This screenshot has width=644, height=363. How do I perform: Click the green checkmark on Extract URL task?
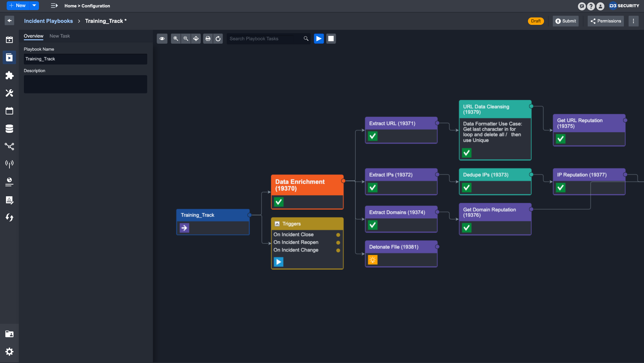pos(373,136)
